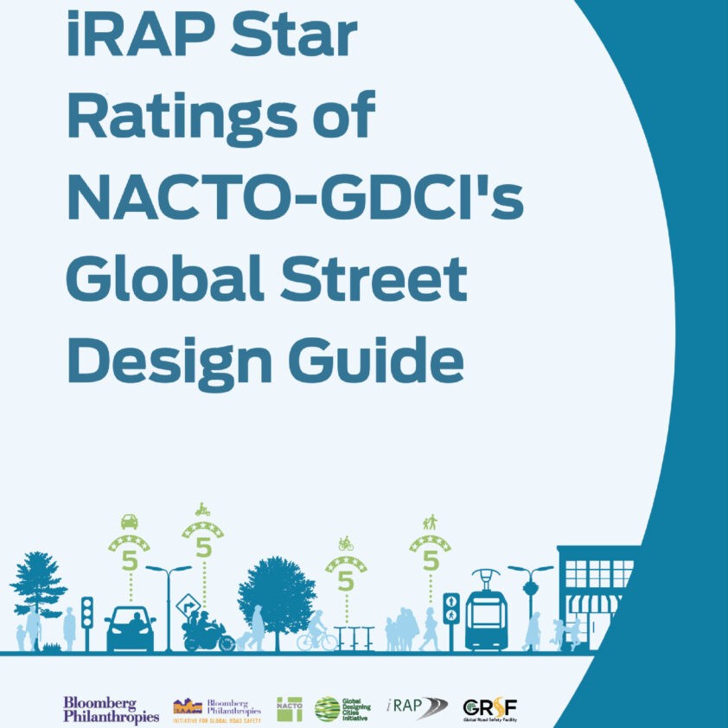Click the green pedestrians icon

(430, 522)
